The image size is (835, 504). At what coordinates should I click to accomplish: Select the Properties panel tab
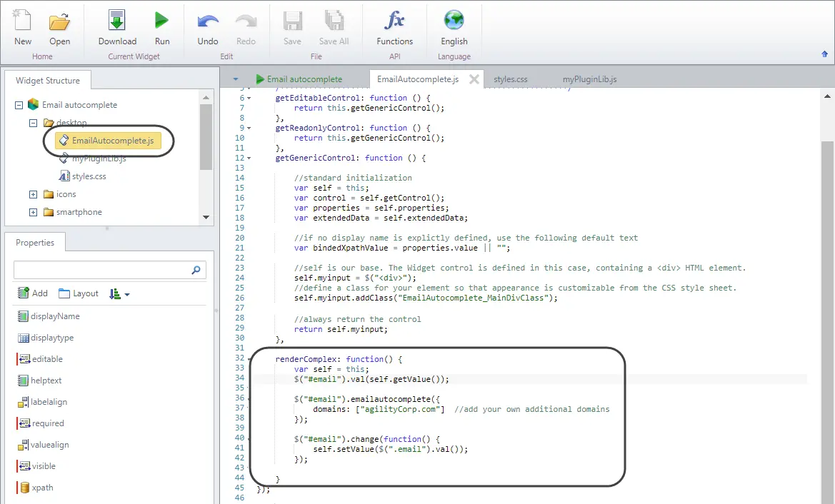point(34,243)
